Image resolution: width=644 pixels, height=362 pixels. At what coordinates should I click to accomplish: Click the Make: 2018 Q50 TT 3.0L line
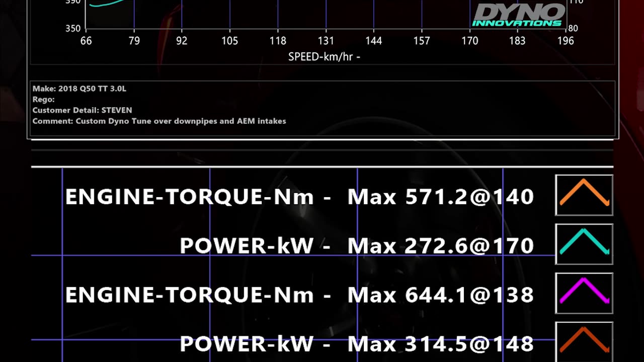pyautogui.click(x=79, y=88)
